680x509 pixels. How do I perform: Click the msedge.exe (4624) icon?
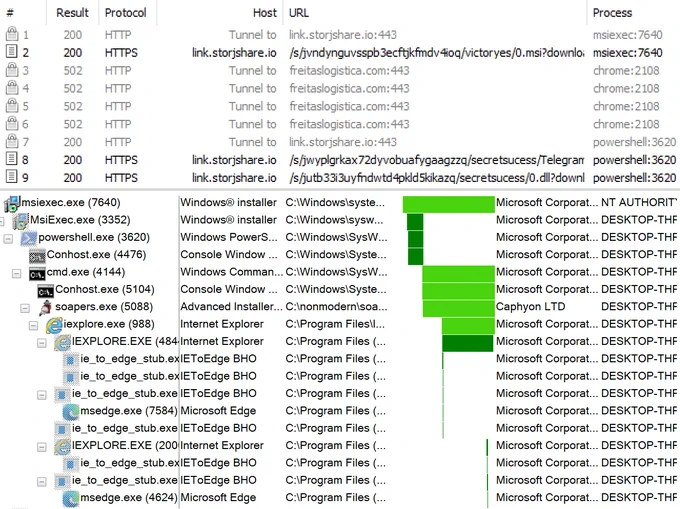point(71,498)
